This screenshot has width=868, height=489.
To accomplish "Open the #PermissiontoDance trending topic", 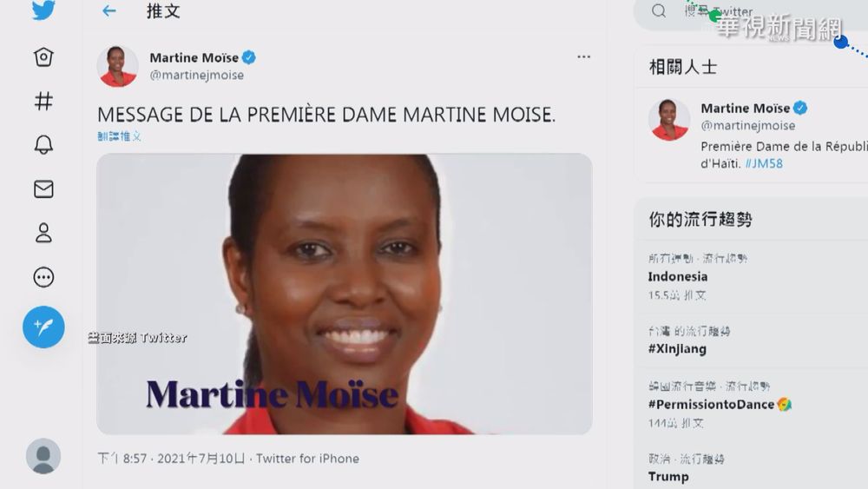I will coord(711,404).
